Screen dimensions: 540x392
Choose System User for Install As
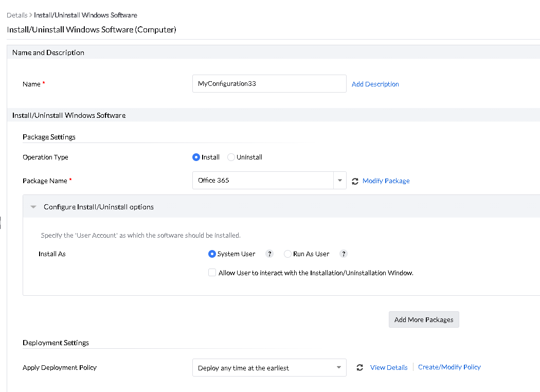(212, 254)
